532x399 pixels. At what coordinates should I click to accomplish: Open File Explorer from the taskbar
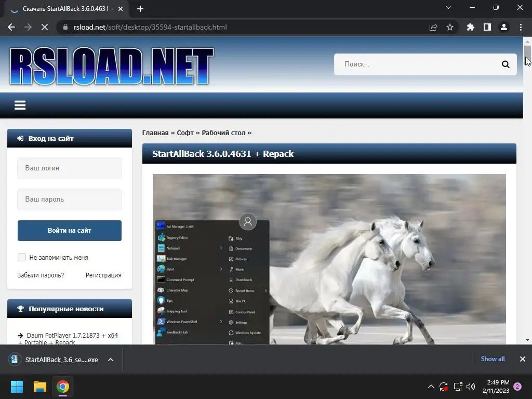pyautogui.click(x=39, y=387)
